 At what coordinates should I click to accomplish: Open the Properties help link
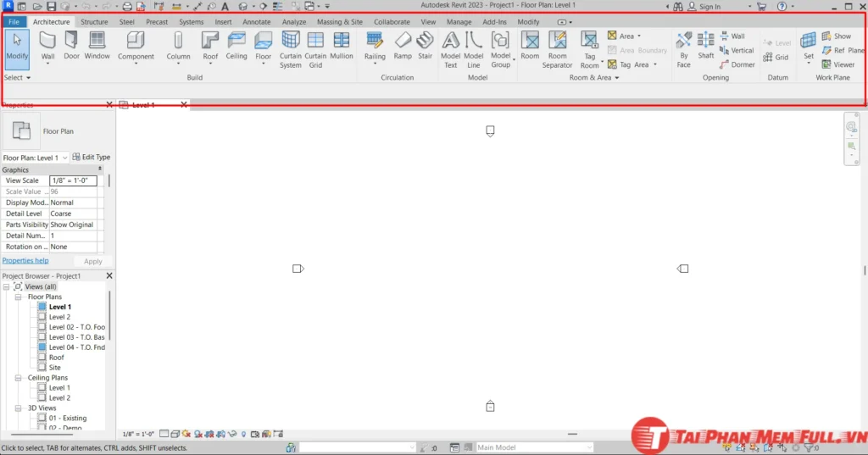[25, 261]
